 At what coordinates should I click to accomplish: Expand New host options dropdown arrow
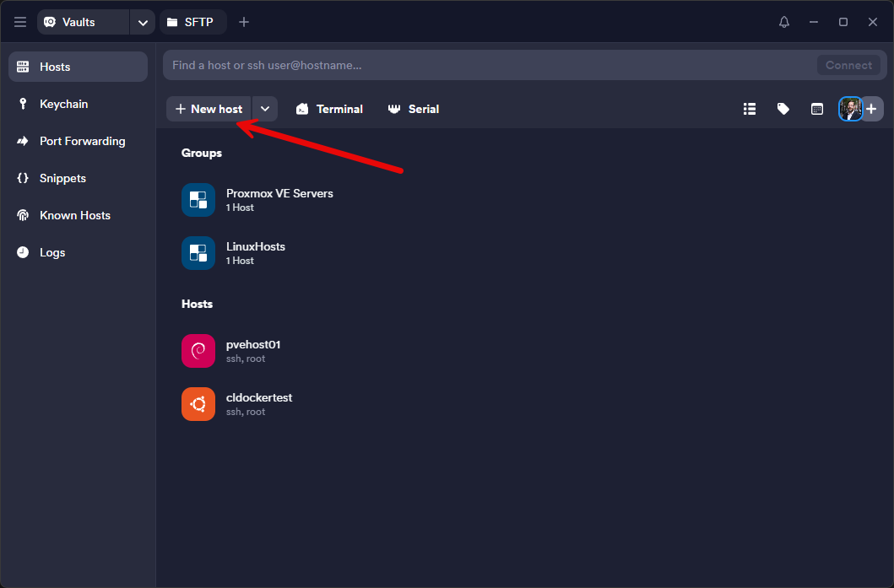tap(264, 109)
